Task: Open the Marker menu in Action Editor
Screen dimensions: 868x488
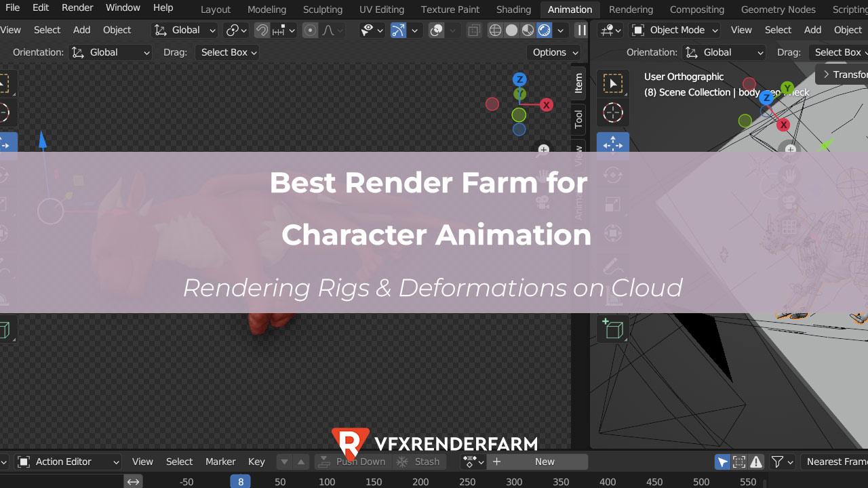Action: (220, 462)
